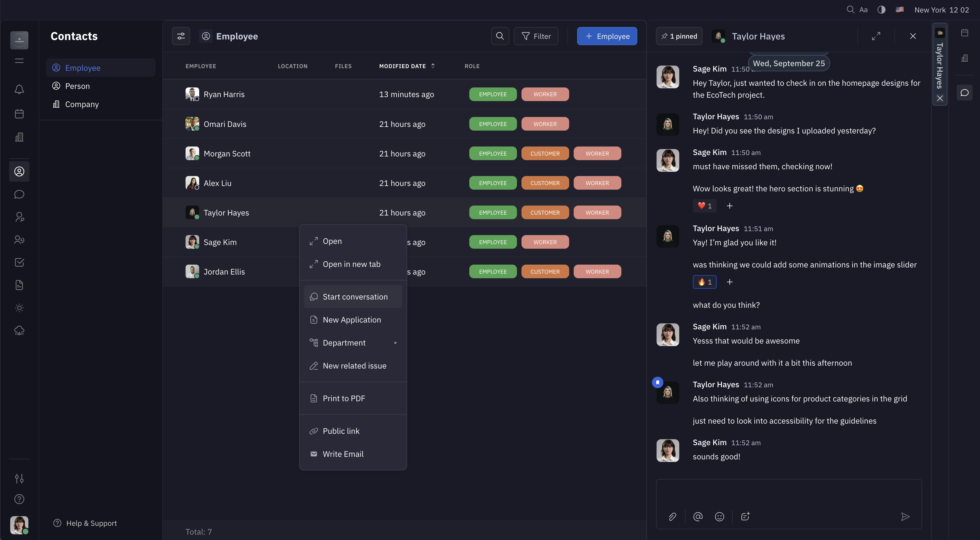This screenshot has height=540, width=980.
Task: Click the attach file paperclip icon
Action: [672, 516]
